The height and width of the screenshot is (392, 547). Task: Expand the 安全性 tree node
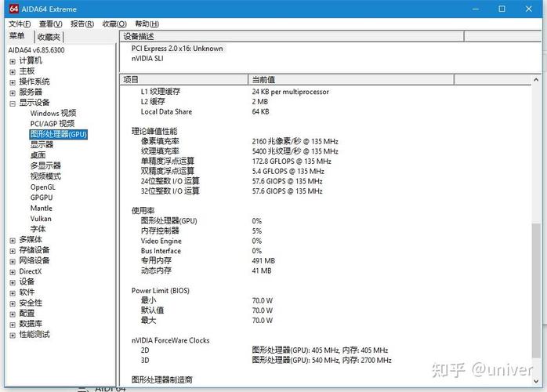(x=13, y=303)
